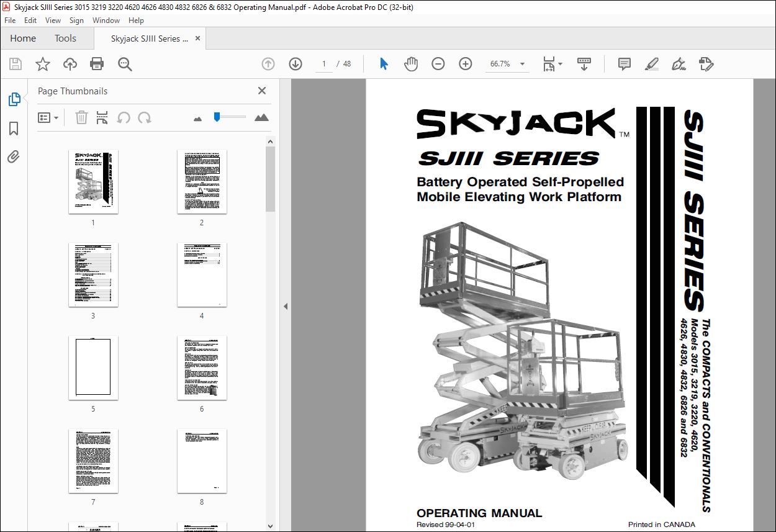Open the Page Thumbnails panel icon

point(14,99)
